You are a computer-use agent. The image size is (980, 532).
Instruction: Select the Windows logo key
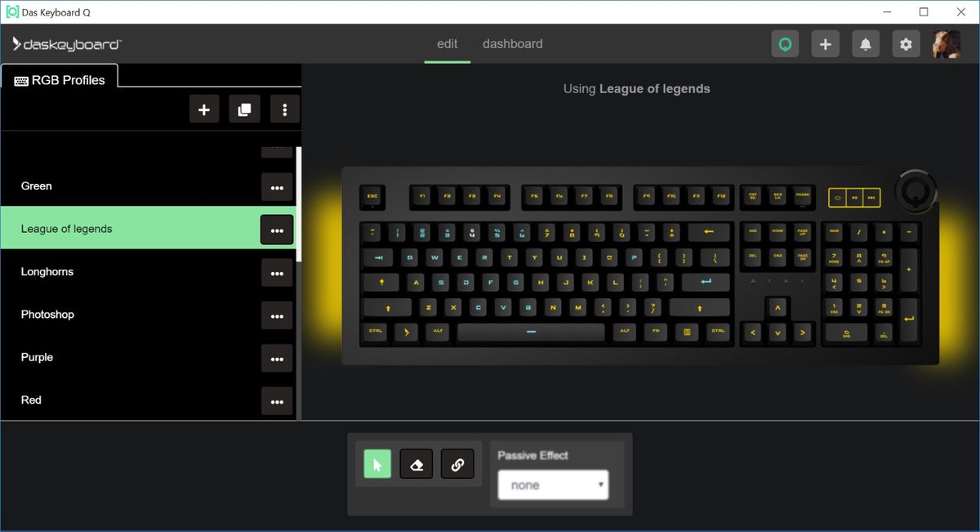coord(406,332)
